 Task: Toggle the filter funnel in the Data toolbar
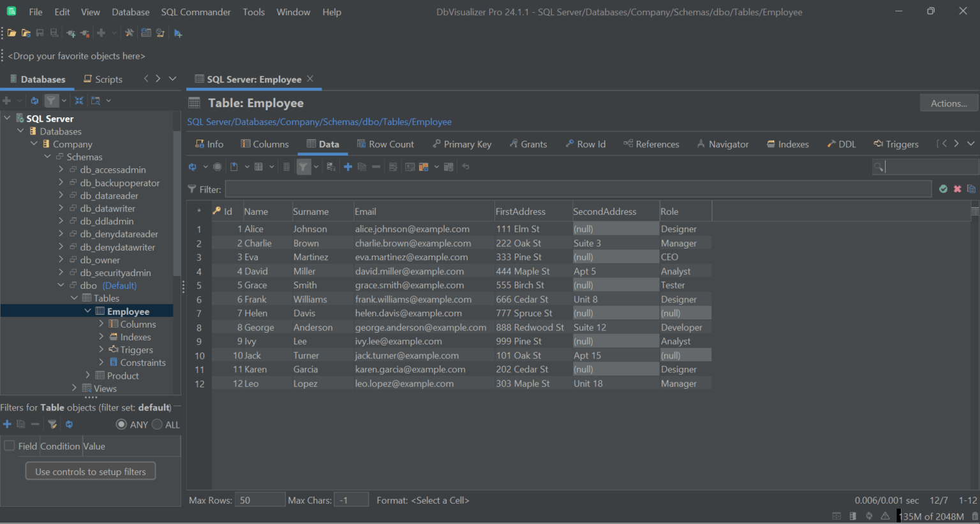(304, 166)
